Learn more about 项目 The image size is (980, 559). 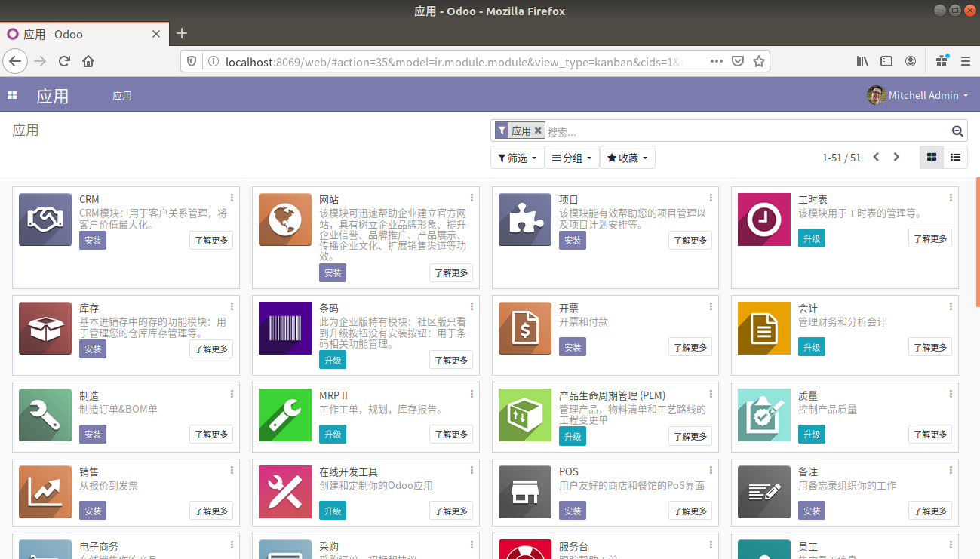coord(690,240)
